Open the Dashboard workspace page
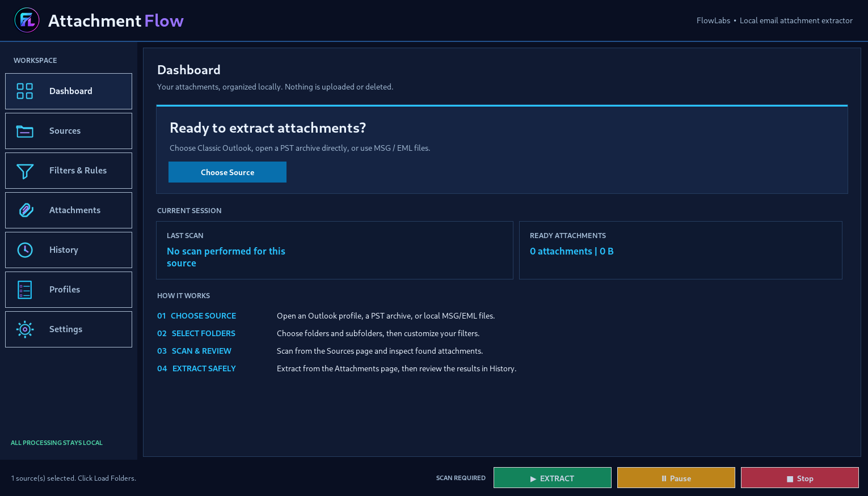The width and height of the screenshot is (868, 496). [69, 91]
